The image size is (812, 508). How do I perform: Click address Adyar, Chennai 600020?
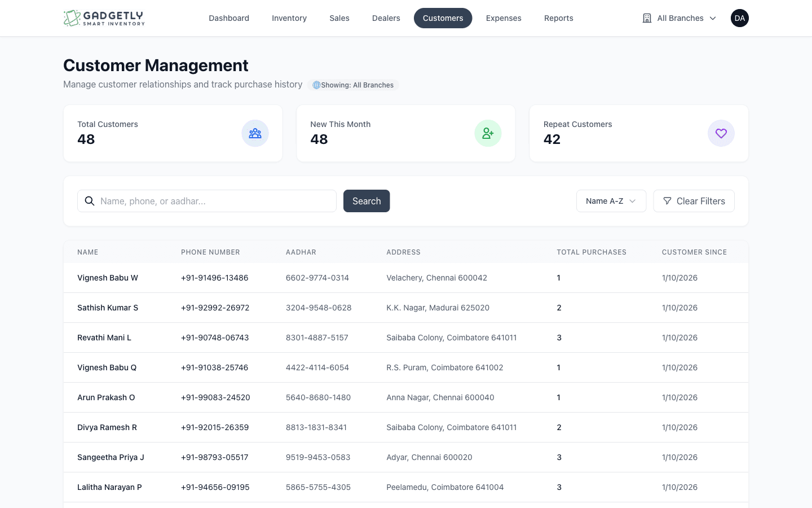(430, 457)
